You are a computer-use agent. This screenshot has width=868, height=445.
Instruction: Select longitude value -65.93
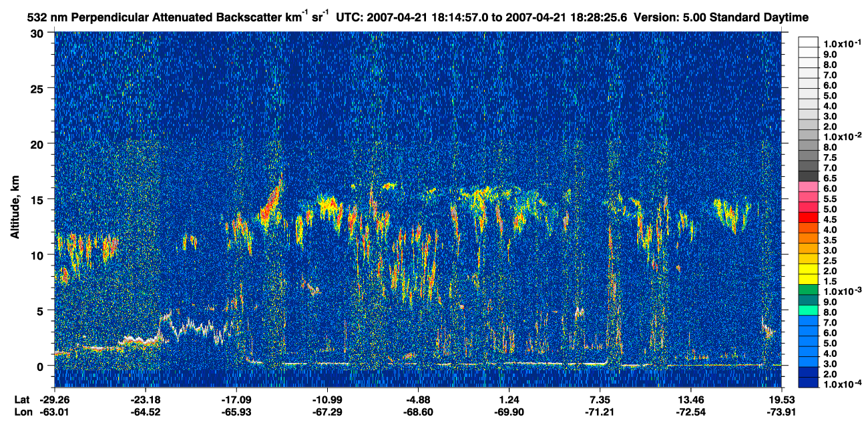tap(236, 412)
